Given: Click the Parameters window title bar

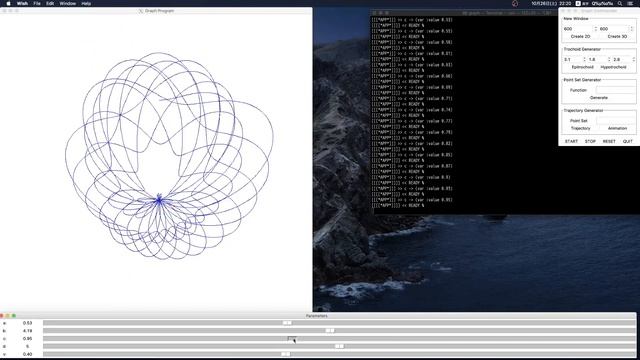Looking at the screenshot, I should tap(318, 316).
